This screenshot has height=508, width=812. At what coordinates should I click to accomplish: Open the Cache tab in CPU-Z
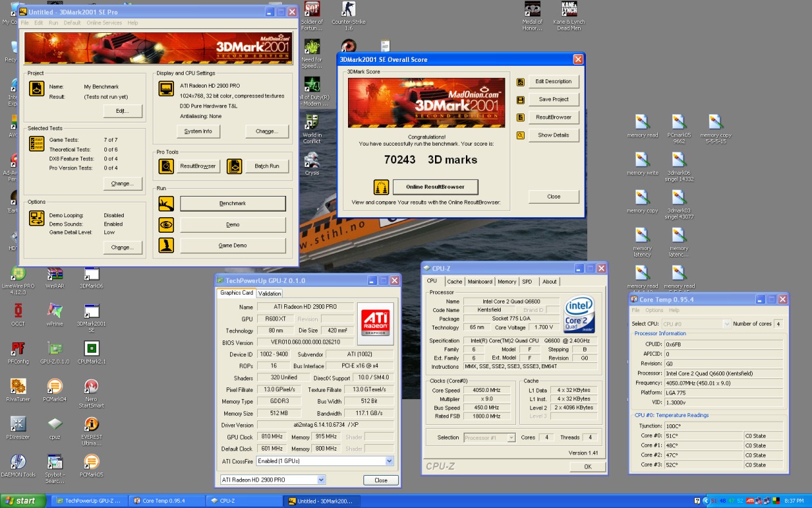click(x=455, y=282)
